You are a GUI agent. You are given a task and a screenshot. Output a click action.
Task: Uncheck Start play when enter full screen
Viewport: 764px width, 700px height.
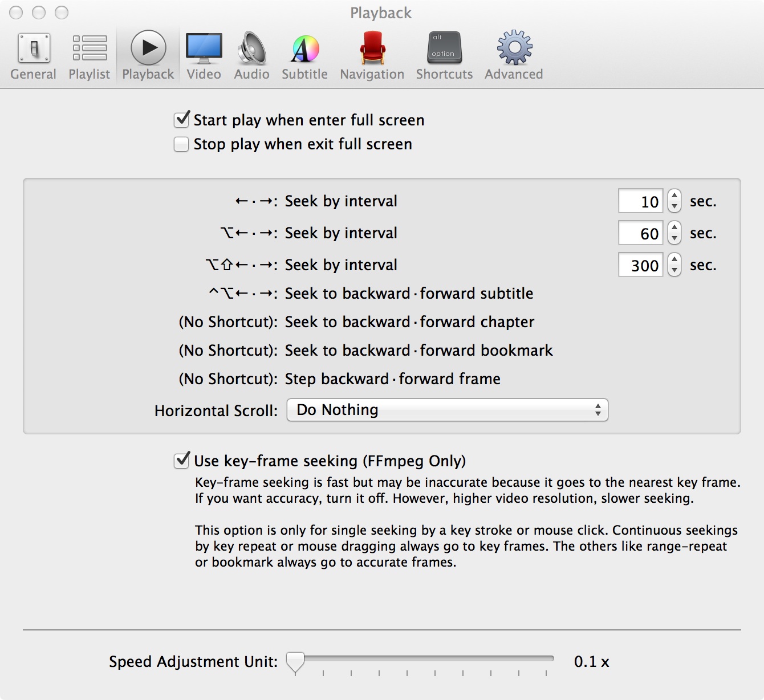pos(182,120)
